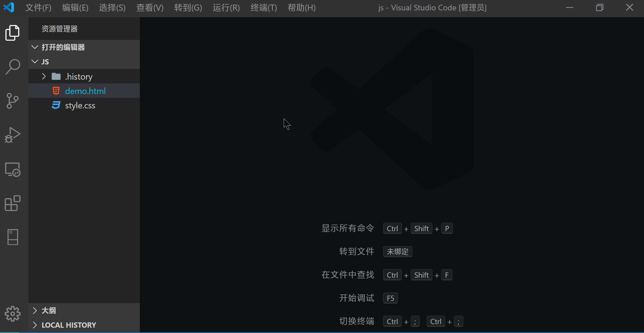The image size is (644, 333).
Task: Open the 帮助(H) menu
Action: coord(302,8)
